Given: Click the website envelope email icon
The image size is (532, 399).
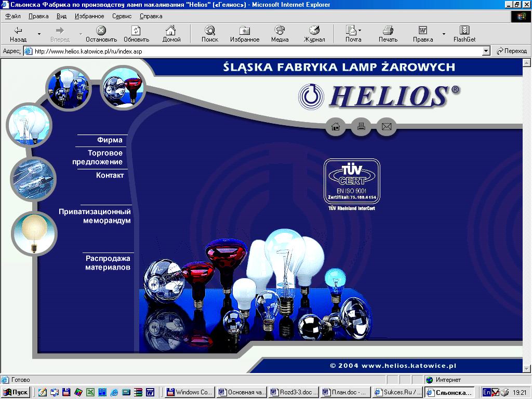Looking at the screenshot, I should pyautogui.click(x=387, y=127).
